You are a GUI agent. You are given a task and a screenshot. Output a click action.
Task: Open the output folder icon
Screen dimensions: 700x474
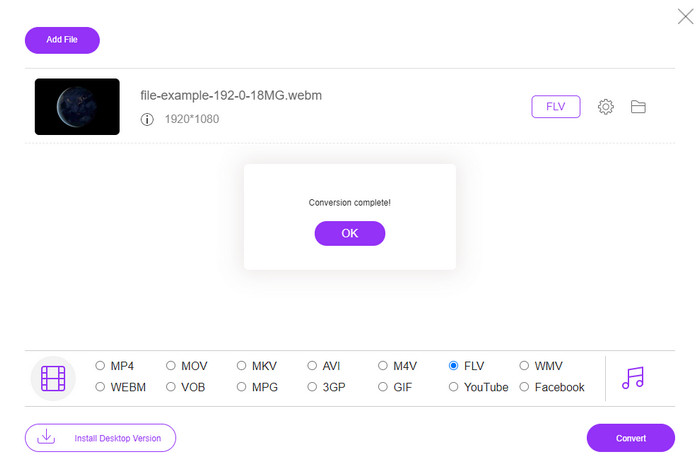638,107
